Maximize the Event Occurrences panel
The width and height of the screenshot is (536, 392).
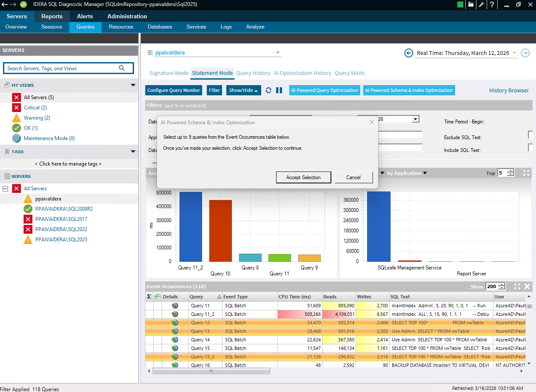(x=517, y=286)
